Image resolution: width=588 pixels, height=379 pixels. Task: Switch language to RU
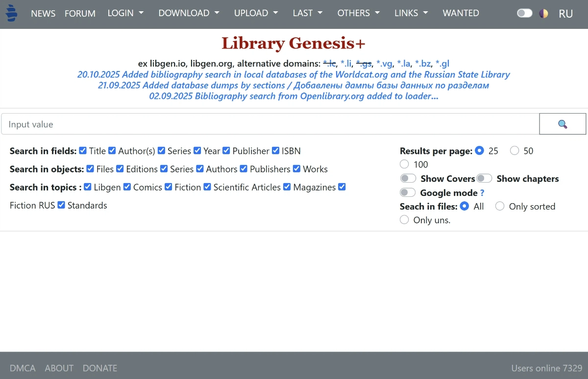tap(565, 14)
